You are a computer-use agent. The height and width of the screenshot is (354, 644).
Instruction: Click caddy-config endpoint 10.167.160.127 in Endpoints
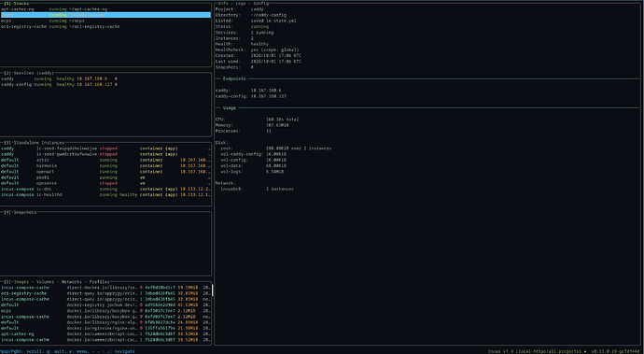(251, 96)
